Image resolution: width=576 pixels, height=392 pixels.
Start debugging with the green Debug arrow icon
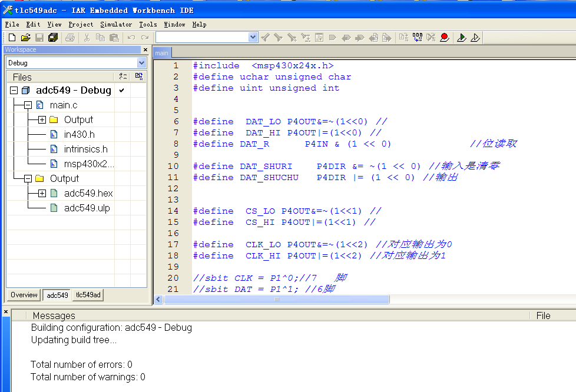462,37
